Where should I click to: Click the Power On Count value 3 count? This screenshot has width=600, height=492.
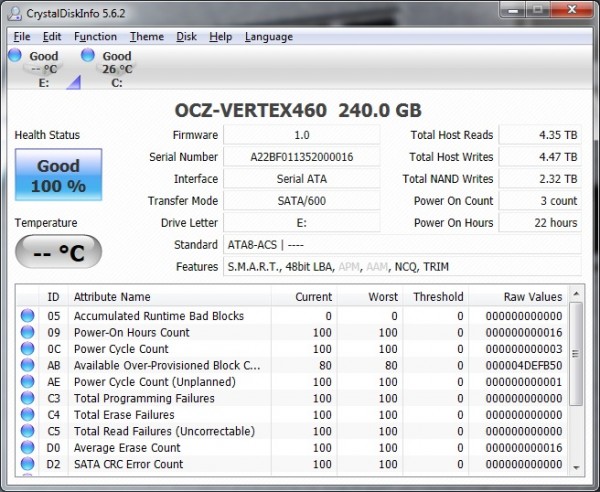coord(540,200)
